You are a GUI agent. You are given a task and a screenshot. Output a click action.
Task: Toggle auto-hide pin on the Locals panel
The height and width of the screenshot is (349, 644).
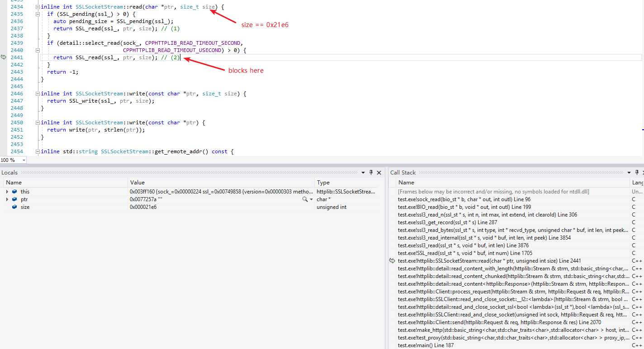point(371,172)
